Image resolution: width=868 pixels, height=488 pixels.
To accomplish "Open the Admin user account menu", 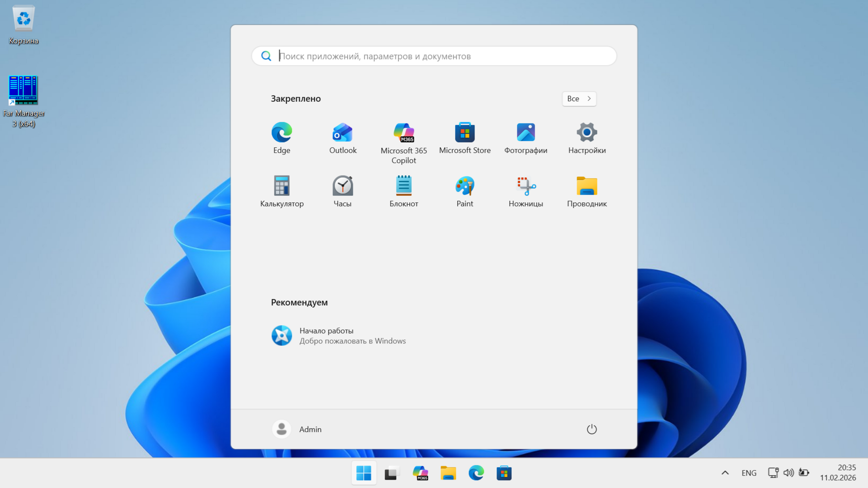I will pos(297,429).
